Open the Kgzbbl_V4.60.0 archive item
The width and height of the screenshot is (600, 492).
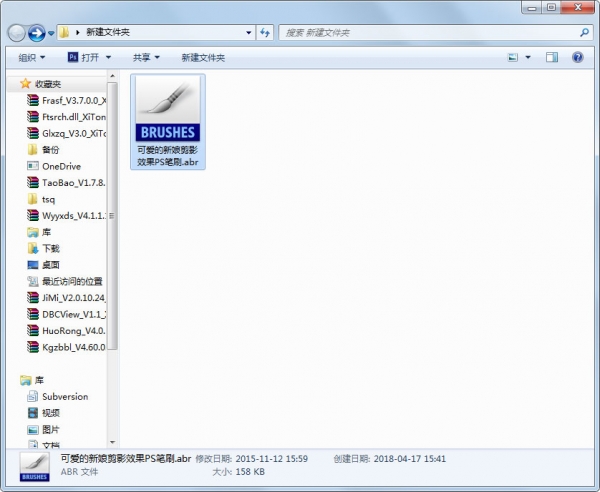[x=67, y=347]
